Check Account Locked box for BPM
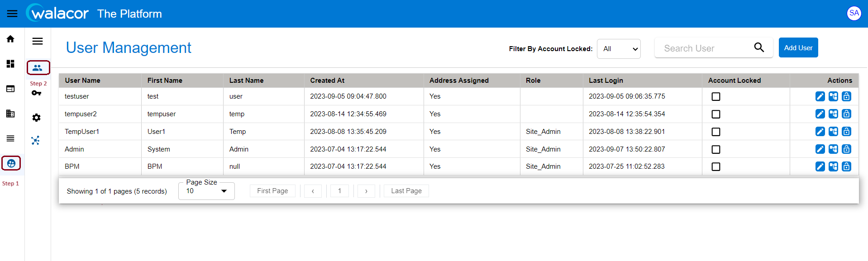Screen dimensions: 868x261 pos(716,166)
